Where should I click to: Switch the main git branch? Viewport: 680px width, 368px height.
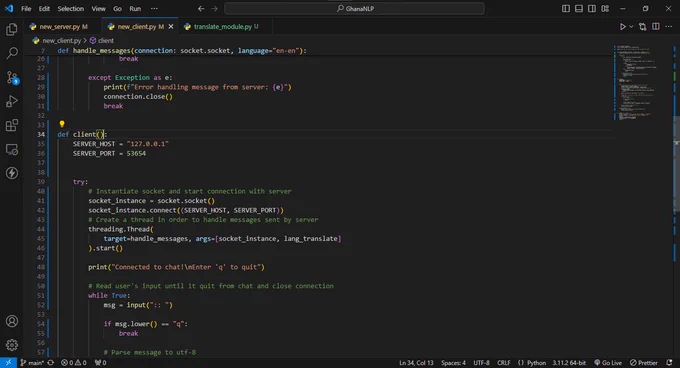[x=33, y=362]
